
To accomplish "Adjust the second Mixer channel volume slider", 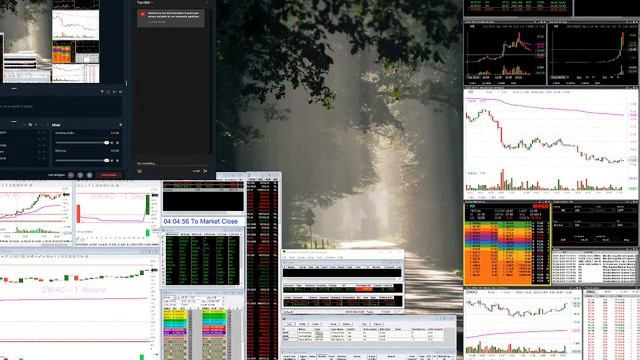I will 82,160.
